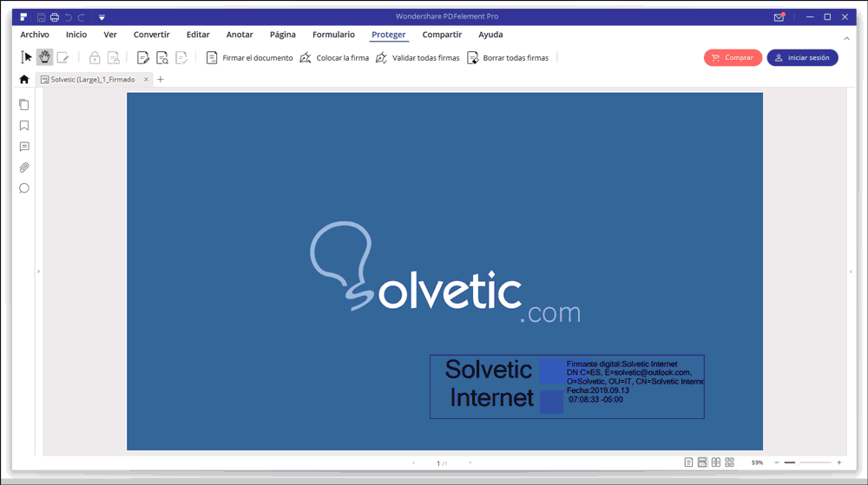The width and height of the screenshot is (868, 485).
Task: Open the Formulario tab
Action: pyautogui.click(x=333, y=35)
